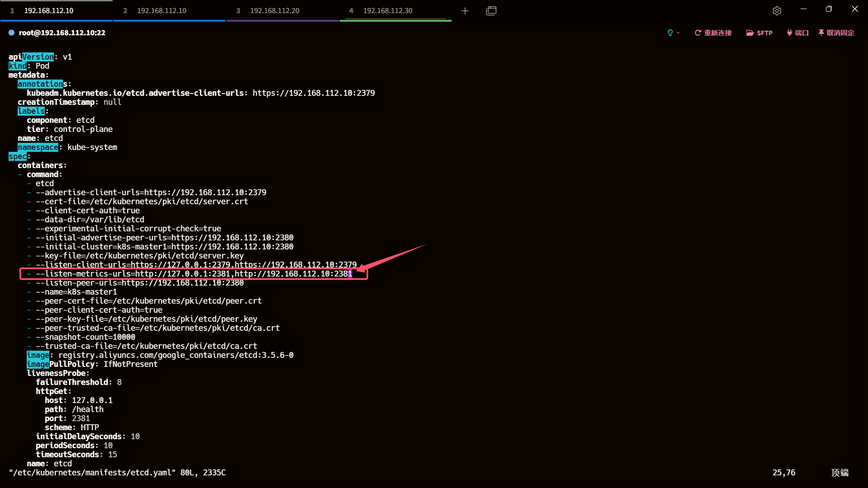Screen dimensions: 868x488
Task: Click the lightbulb hints icon
Action: (670, 33)
